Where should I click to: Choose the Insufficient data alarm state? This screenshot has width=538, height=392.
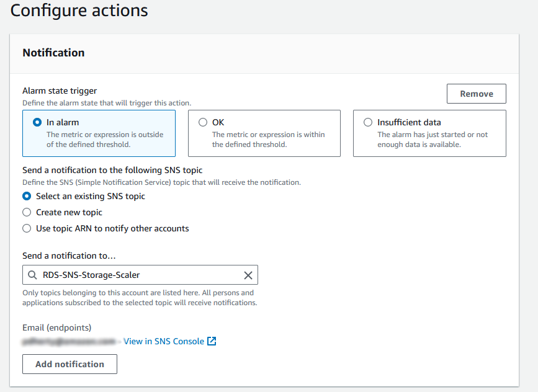tap(368, 122)
